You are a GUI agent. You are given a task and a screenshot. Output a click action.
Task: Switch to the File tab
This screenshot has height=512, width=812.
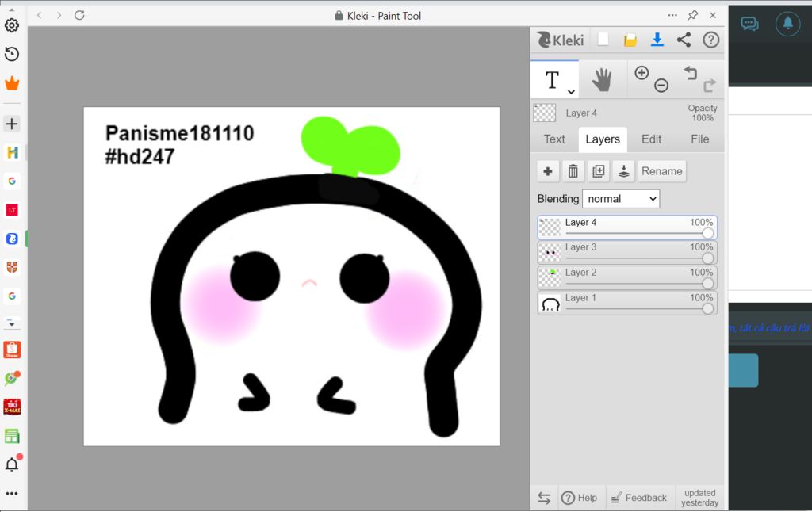pos(699,139)
